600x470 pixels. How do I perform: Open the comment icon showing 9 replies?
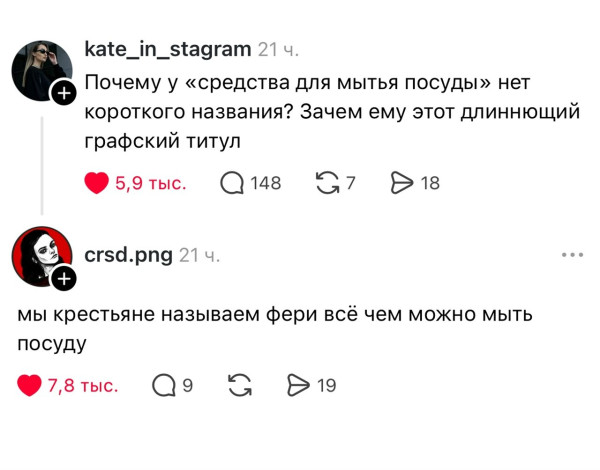163,385
